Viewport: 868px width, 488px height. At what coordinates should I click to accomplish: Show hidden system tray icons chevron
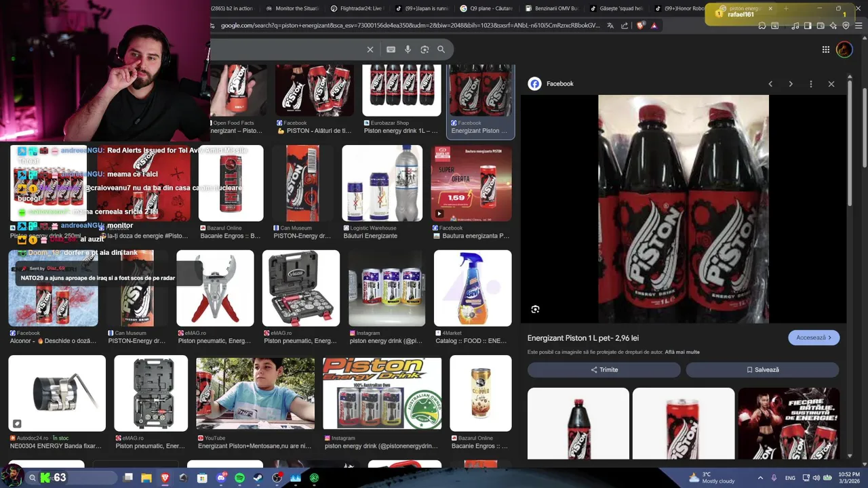[760, 478]
